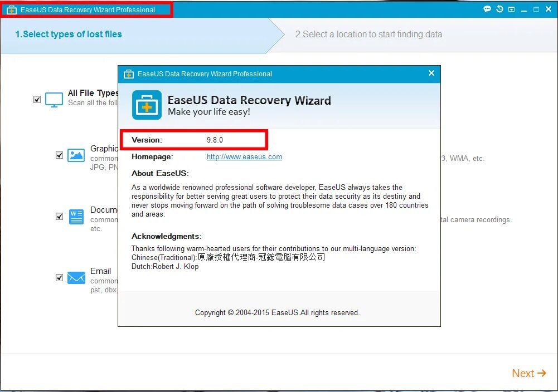
Task: Open the http://www.easeus.com homepage link
Action: [244, 156]
